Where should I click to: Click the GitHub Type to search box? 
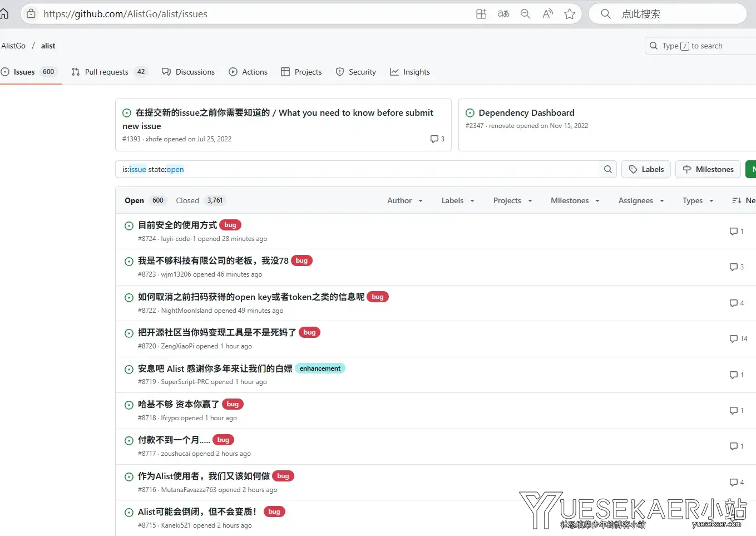[701, 46]
